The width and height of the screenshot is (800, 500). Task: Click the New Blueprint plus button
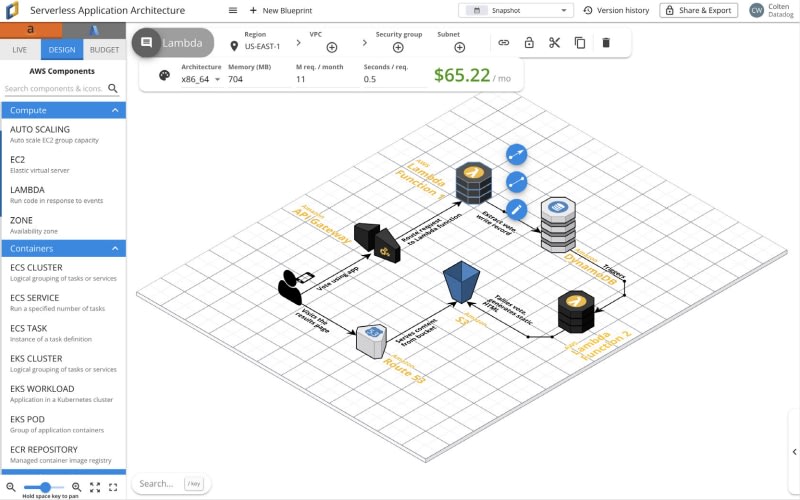pyautogui.click(x=253, y=10)
